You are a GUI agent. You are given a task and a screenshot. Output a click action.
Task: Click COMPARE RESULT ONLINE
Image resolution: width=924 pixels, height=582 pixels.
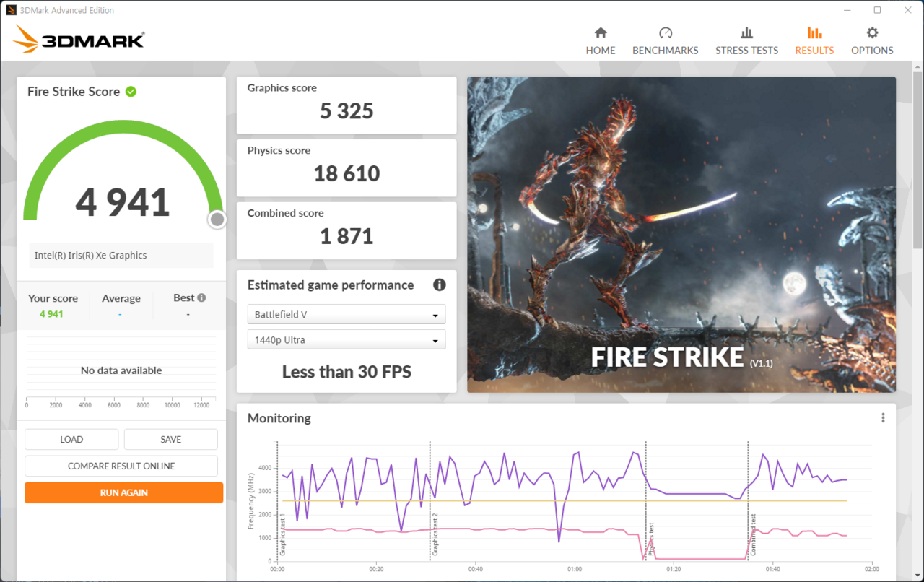coord(121,465)
